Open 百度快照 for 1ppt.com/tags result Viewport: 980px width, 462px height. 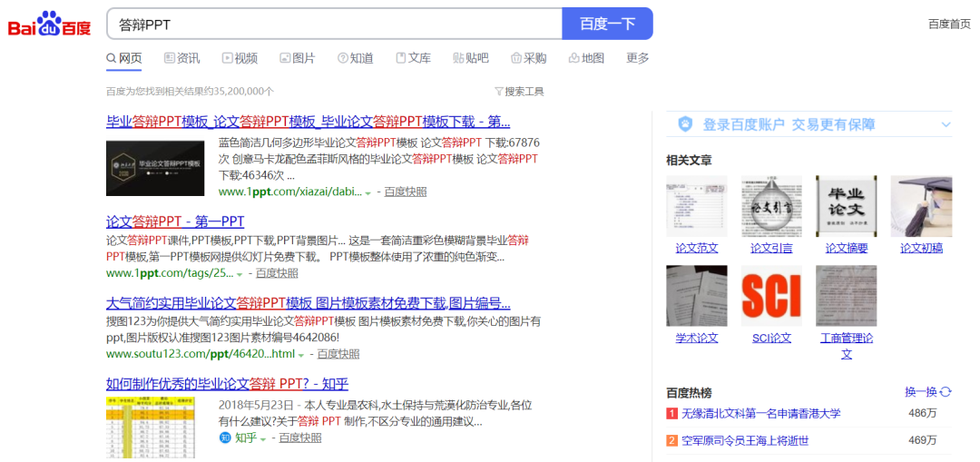coord(277,273)
